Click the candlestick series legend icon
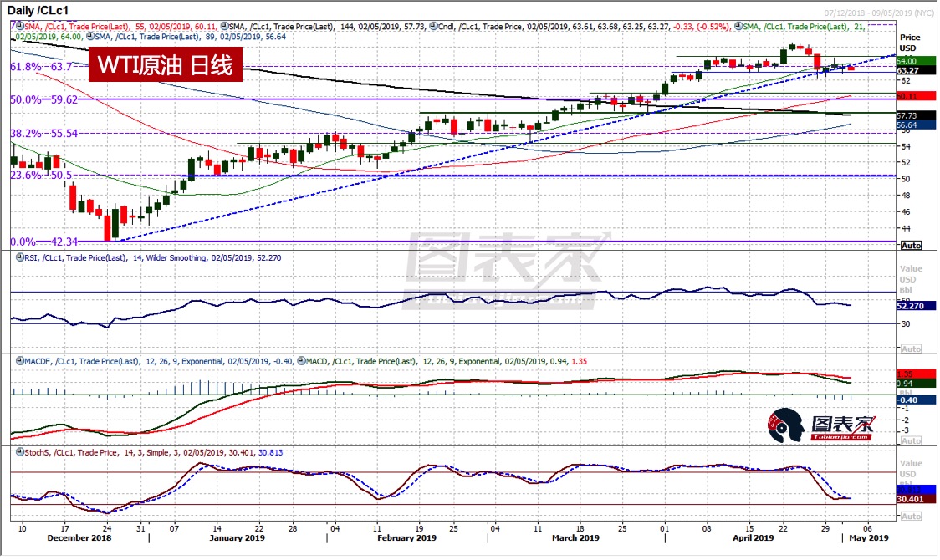Screen dimensions: 940x560 [x=432, y=26]
